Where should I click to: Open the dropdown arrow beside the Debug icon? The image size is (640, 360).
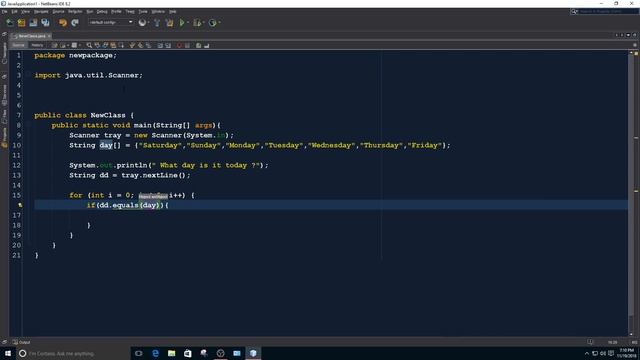tap(203, 23)
